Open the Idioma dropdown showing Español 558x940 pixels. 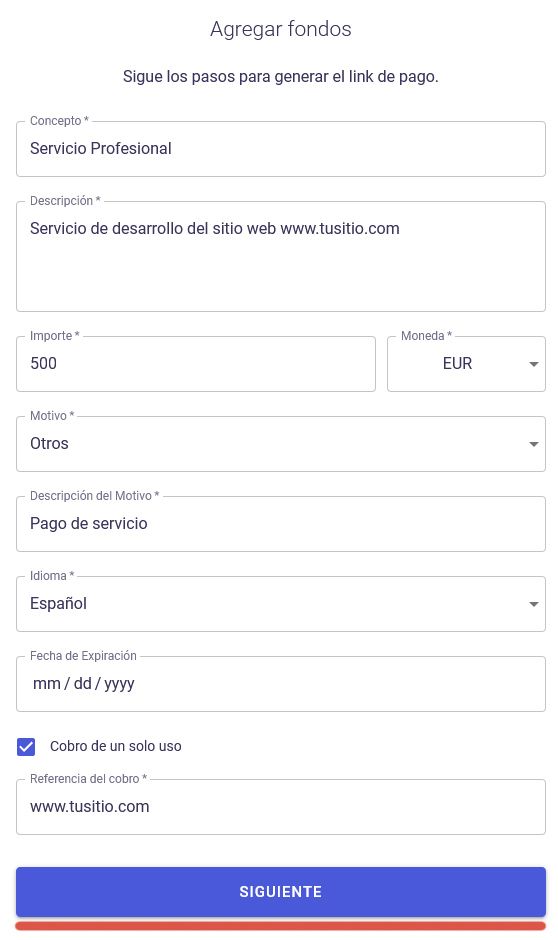point(280,604)
